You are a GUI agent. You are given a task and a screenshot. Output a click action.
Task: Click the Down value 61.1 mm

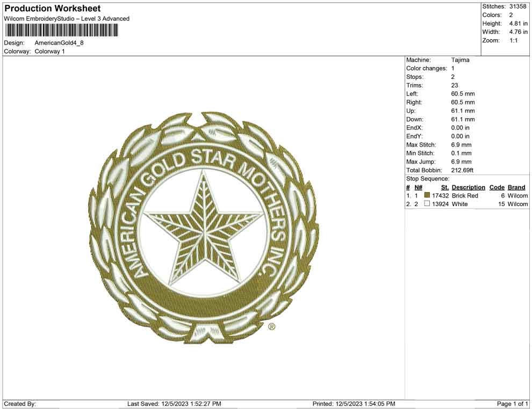(x=463, y=119)
